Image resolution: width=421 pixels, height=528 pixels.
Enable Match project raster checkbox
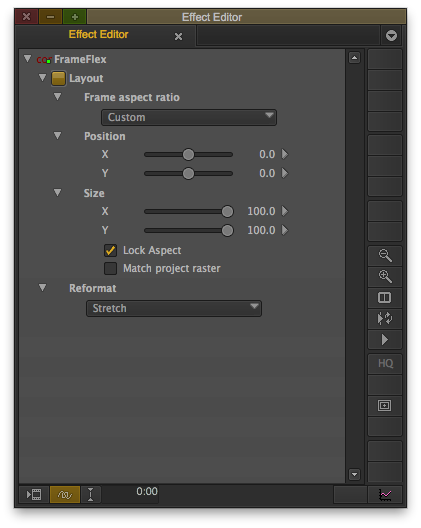tap(110, 269)
